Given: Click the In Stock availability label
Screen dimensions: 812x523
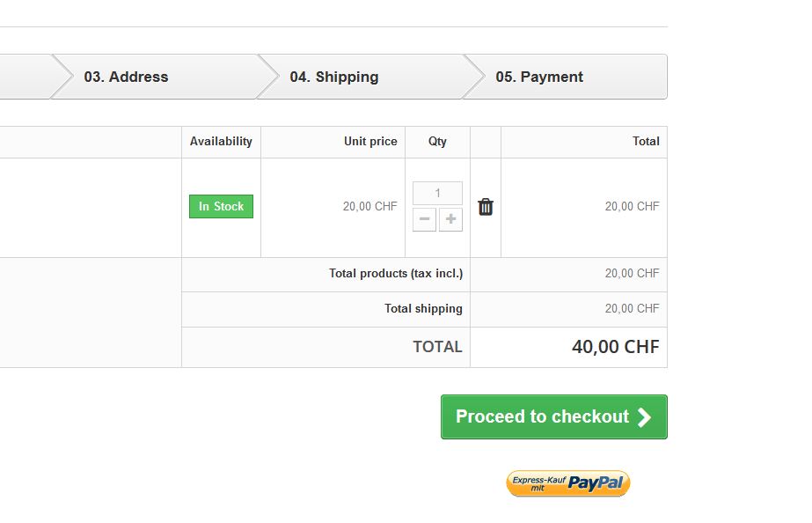Looking at the screenshot, I should point(221,207).
